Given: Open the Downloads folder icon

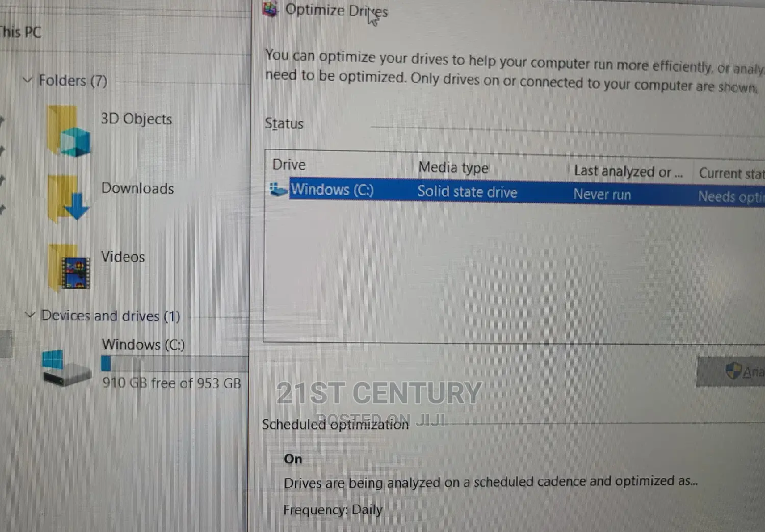Looking at the screenshot, I should point(68,199).
